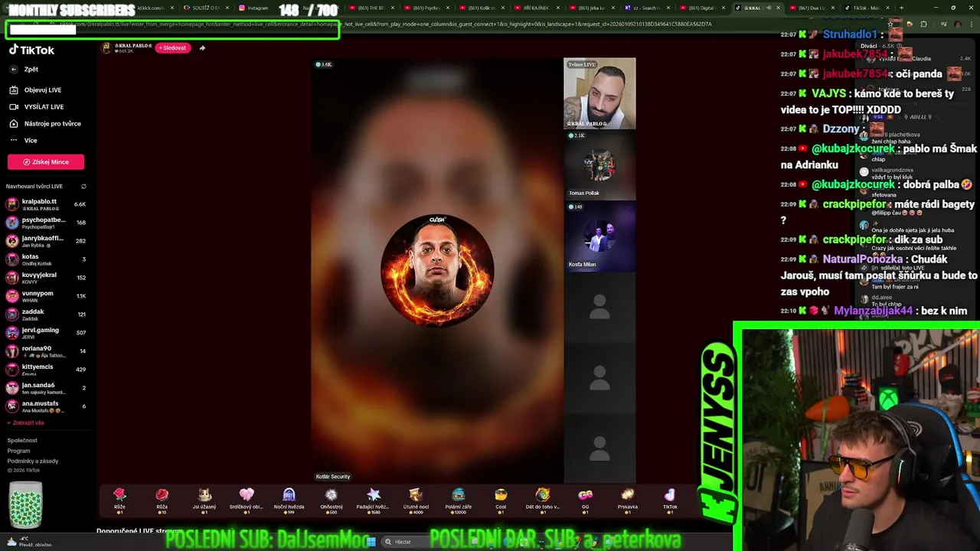This screenshot has height=551, width=980.
Task: Open the Tomas Pollak guest thumbnail
Action: point(599,165)
